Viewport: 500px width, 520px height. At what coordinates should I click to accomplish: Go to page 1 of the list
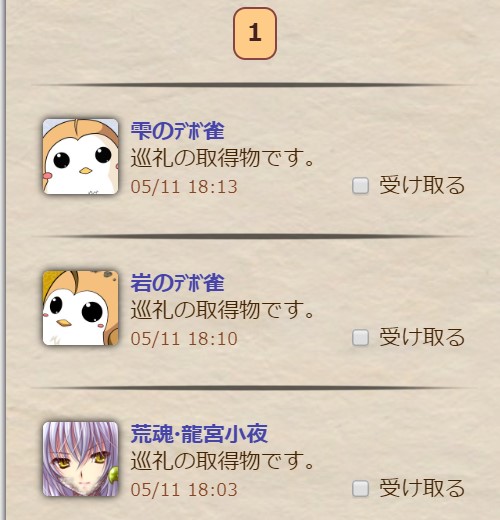(x=255, y=33)
